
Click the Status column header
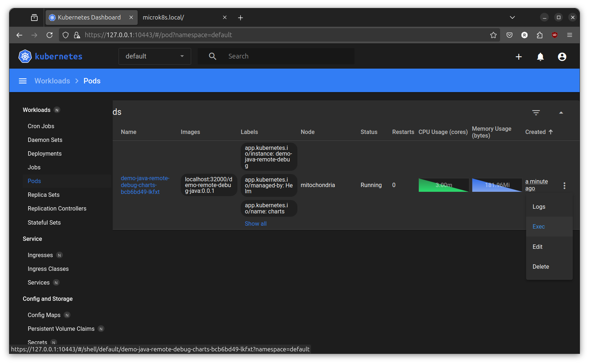(369, 132)
